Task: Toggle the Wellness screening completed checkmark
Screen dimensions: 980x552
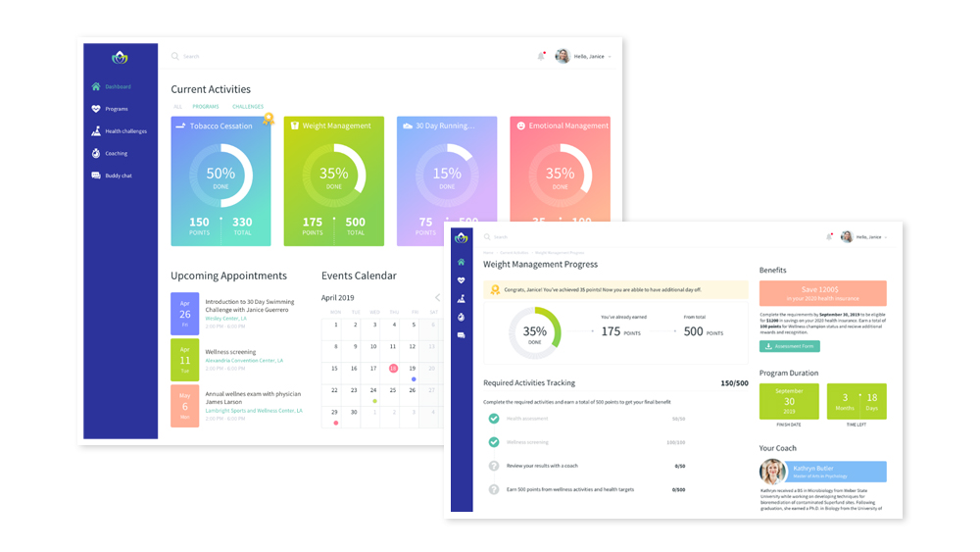Action: click(494, 442)
